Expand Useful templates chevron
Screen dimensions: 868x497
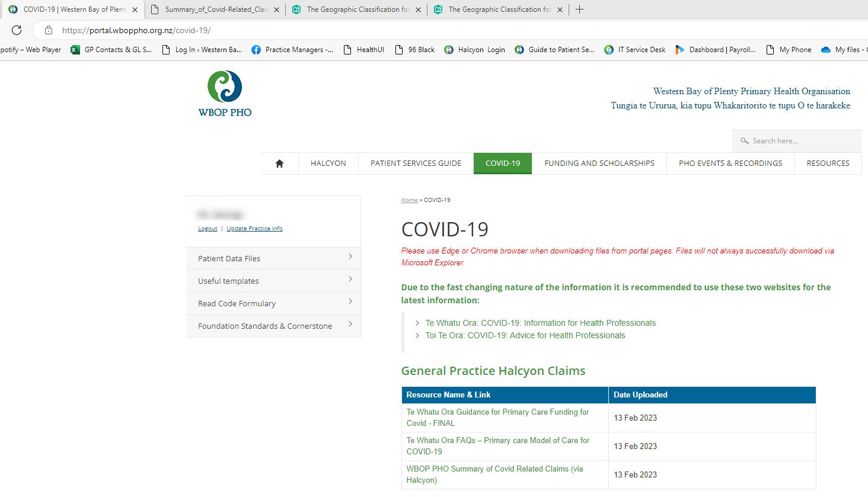tap(350, 279)
